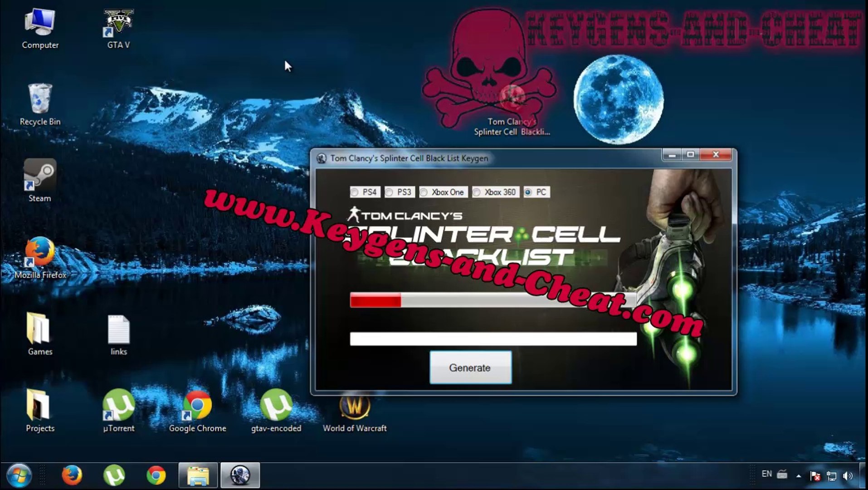The height and width of the screenshot is (490, 868).
Task: Click the keygen window title text
Action: (409, 158)
